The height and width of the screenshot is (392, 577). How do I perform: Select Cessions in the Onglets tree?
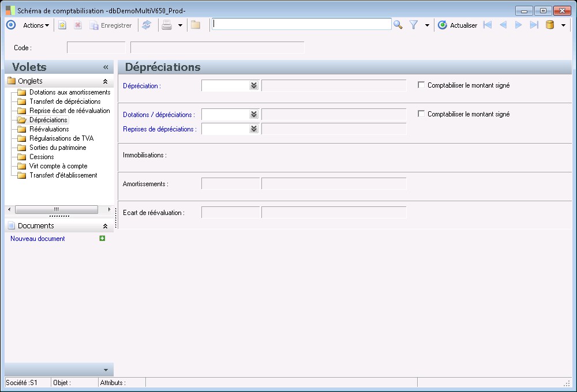point(42,157)
